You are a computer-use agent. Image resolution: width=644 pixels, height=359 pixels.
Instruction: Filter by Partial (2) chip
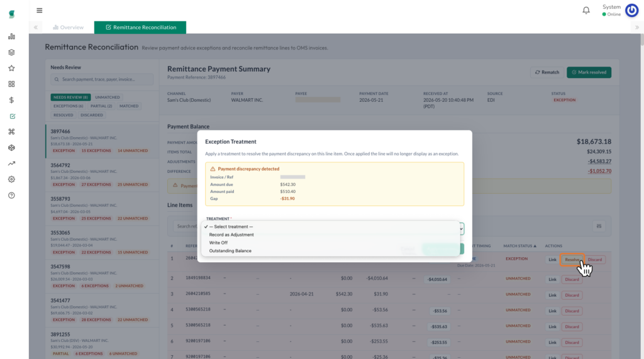tap(101, 106)
